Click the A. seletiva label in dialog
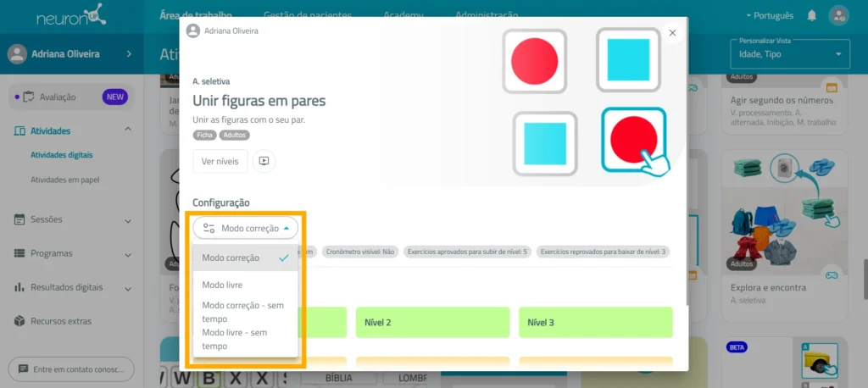 (211, 81)
